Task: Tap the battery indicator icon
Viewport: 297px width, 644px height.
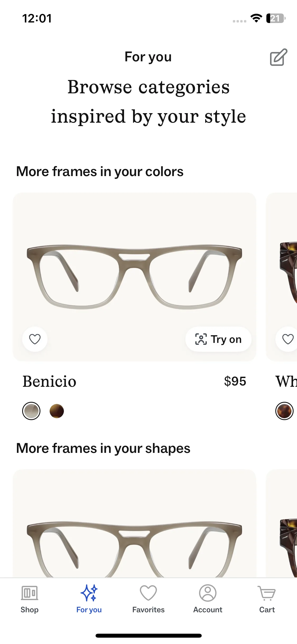Action: click(x=276, y=18)
